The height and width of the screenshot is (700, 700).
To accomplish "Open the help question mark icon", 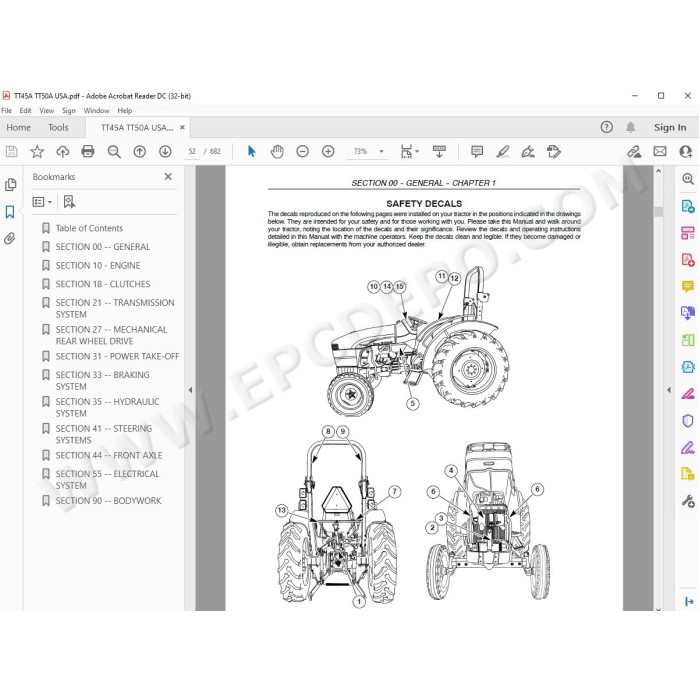I will 606,128.
